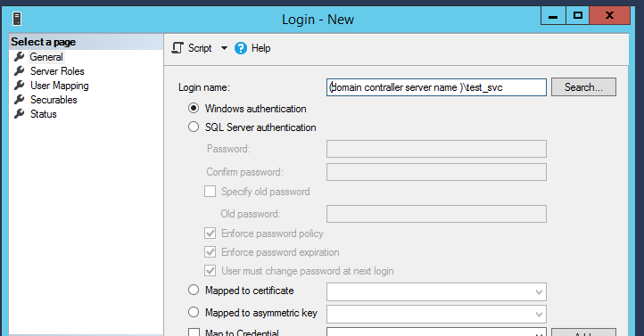Click the blue Help question mark icon
This screenshot has width=644, height=336.
pyautogui.click(x=241, y=48)
